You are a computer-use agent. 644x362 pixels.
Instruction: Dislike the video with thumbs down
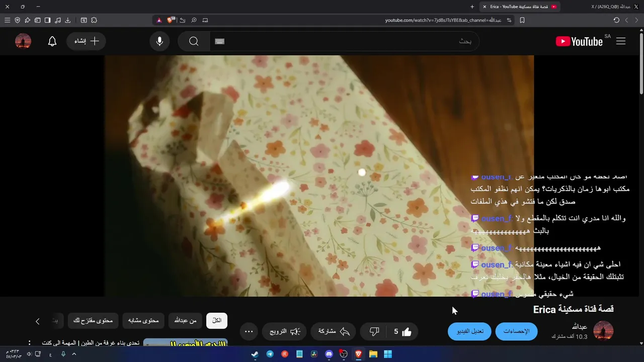click(374, 331)
